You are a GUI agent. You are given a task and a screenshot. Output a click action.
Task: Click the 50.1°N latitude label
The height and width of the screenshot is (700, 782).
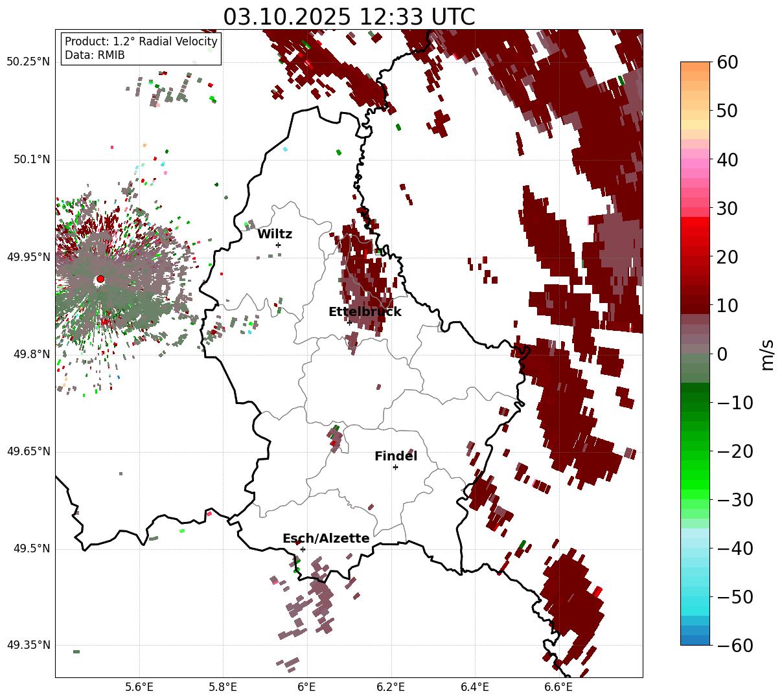point(31,159)
